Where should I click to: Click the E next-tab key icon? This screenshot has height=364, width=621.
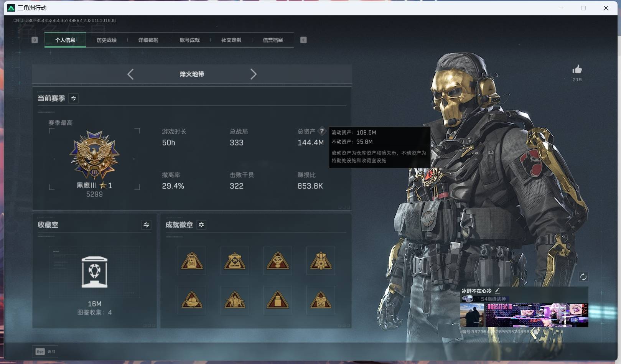tap(303, 40)
